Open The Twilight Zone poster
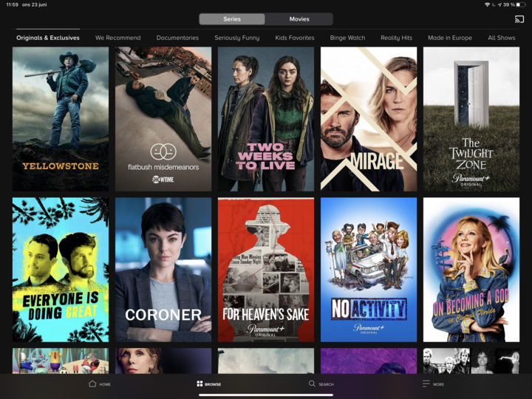 tap(471, 119)
